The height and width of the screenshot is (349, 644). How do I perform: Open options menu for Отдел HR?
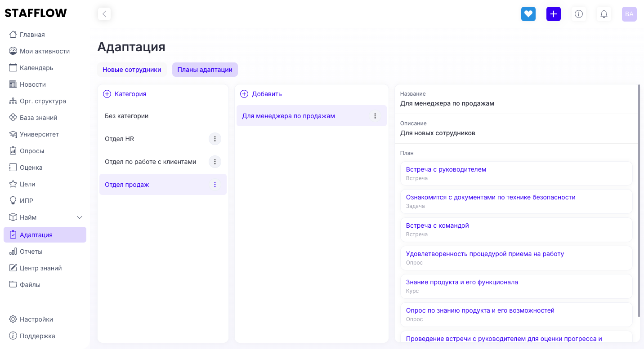coord(215,139)
